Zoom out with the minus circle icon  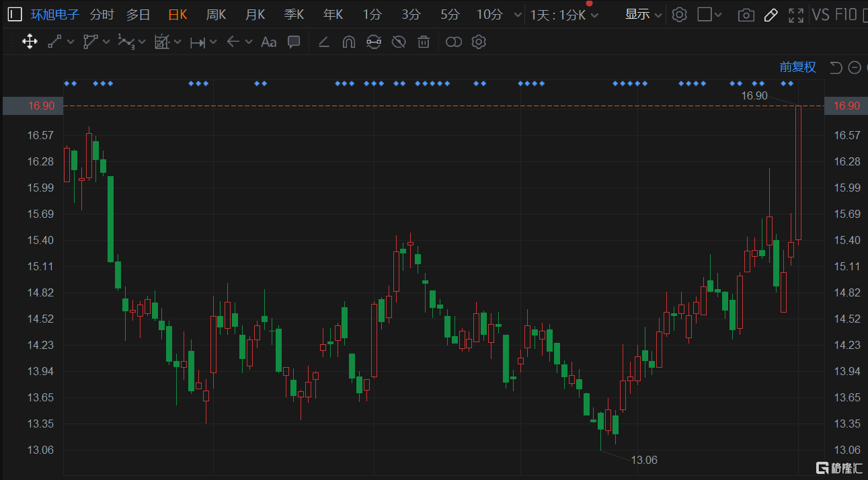click(x=855, y=67)
